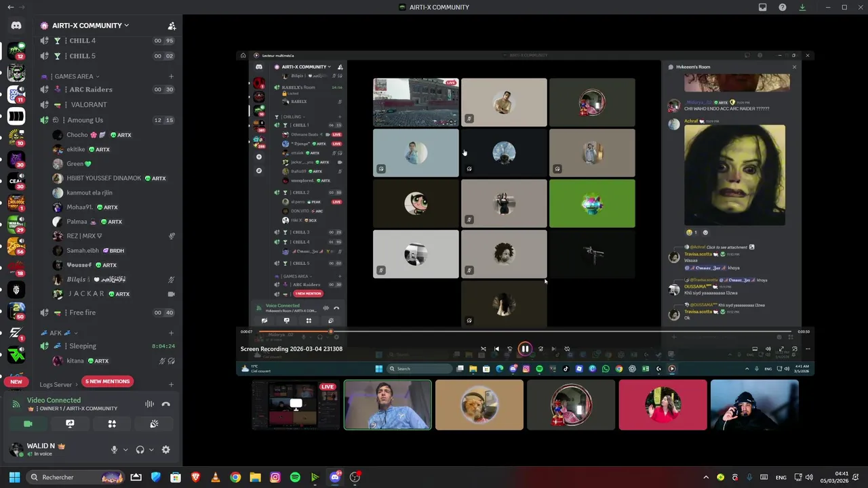
Task: Turn off camera in voice panel
Action: point(28,424)
